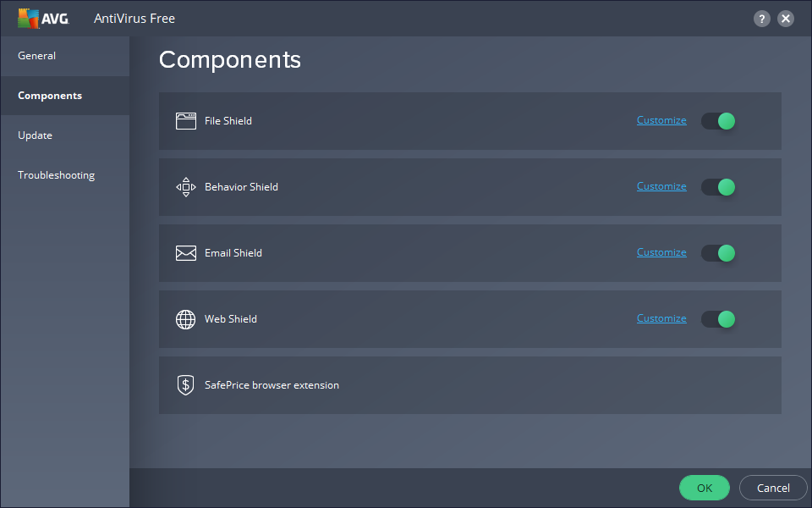Click the Behavior Shield arrows icon
Screen dimensions: 812x508
pyautogui.click(x=186, y=187)
